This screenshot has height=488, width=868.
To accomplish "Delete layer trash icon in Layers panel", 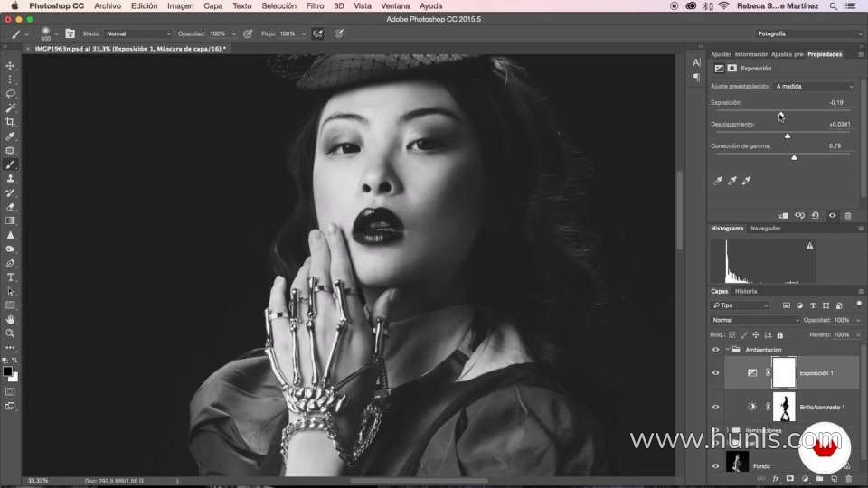I will point(849,479).
